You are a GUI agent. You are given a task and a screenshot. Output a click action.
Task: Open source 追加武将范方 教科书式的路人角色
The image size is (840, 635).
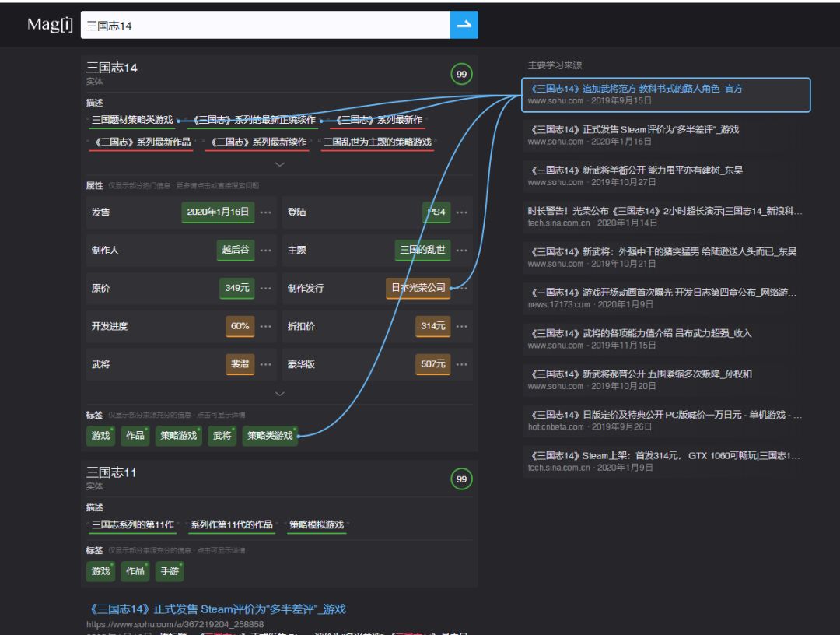tap(666, 95)
